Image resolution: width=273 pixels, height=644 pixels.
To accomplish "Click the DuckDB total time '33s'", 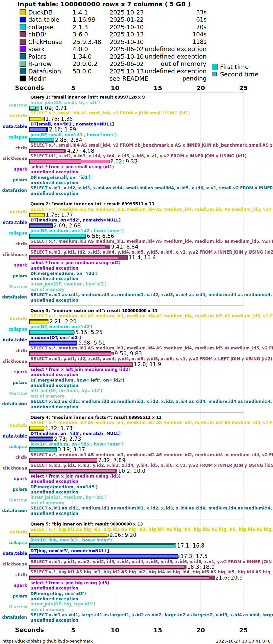I will pos(201,12).
